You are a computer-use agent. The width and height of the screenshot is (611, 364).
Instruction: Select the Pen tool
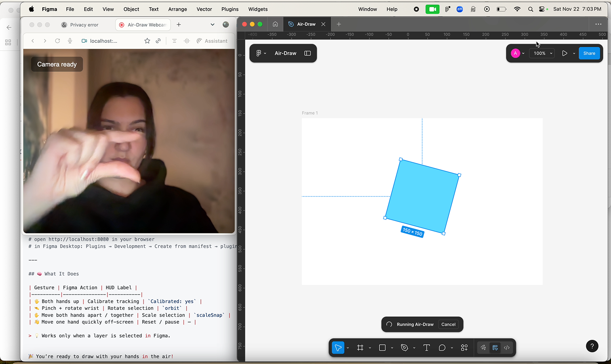(x=405, y=347)
